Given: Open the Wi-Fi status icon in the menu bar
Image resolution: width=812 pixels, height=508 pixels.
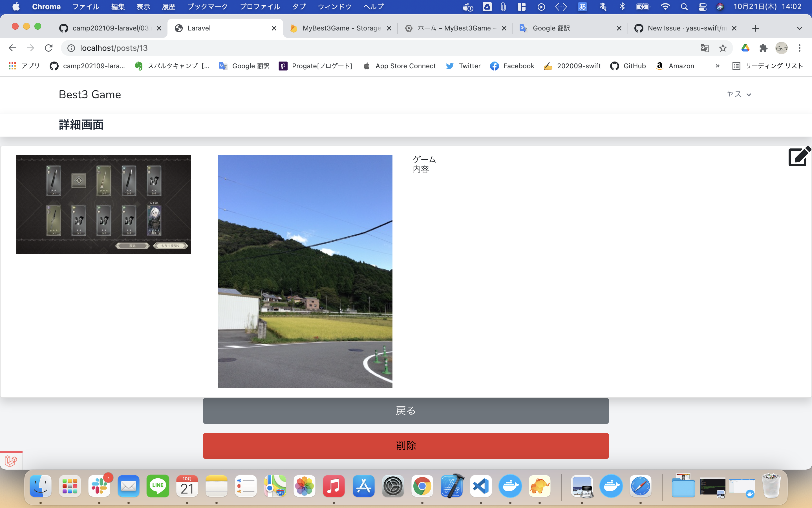Looking at the screenshot, I should (665, 7).
